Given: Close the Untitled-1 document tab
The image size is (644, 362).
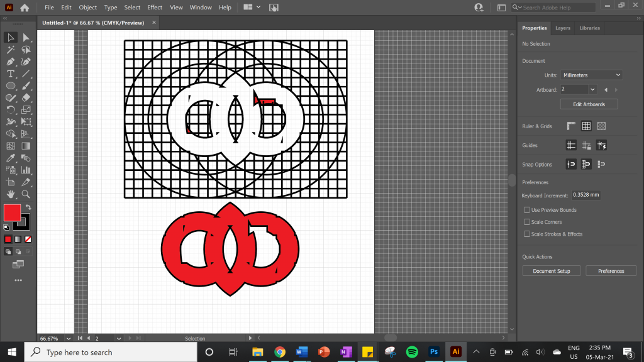Looking at the screenshot, I should [x=154, y=23].
